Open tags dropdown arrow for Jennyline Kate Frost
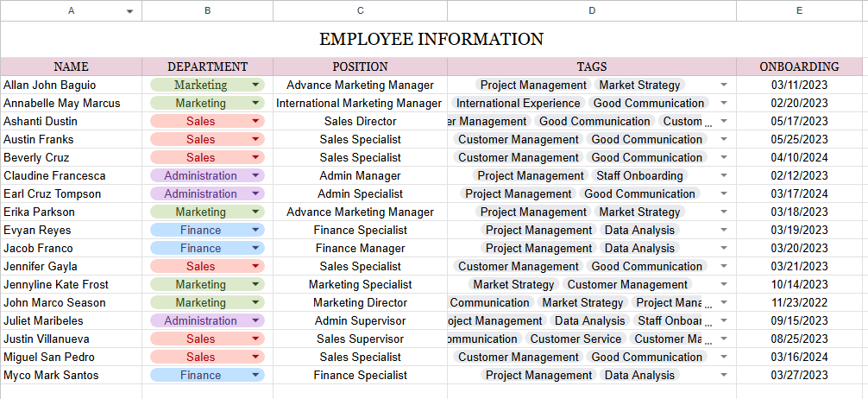This screenshot has width=868, height=399. 724,285
